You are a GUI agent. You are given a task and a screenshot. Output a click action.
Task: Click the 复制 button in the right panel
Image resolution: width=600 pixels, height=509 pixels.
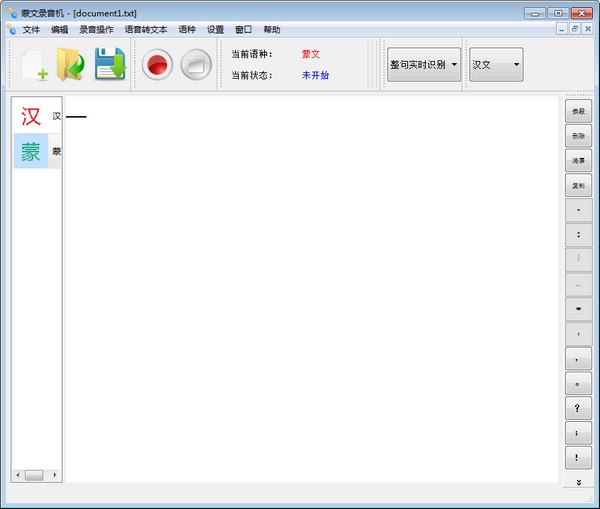tap(578, 186)
